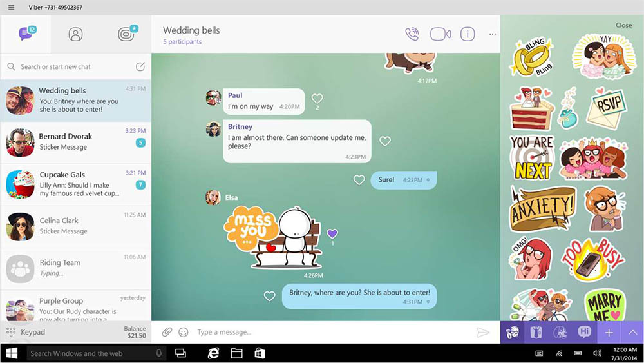Click Paul's avatar in the chat
644x363 pixels.
click(x=213, y=98)
